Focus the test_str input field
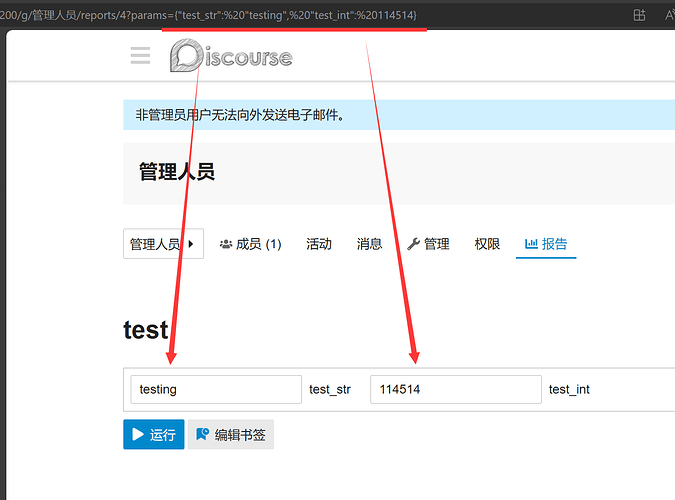 (216, 389)
